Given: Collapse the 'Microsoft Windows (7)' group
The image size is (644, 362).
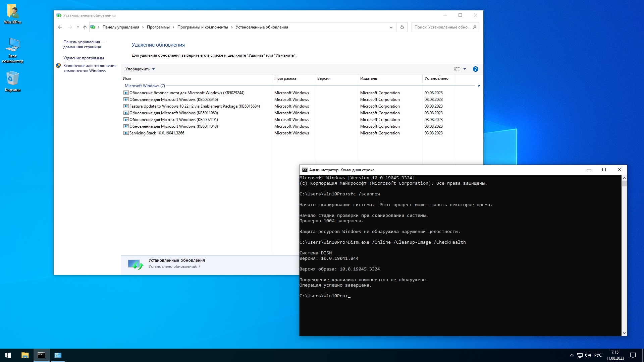Looking at the screenshot, I should pos(145,86).
